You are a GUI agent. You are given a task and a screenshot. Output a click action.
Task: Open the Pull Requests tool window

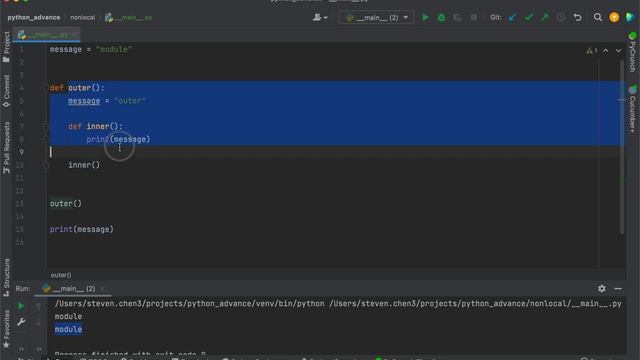[6, 148]
